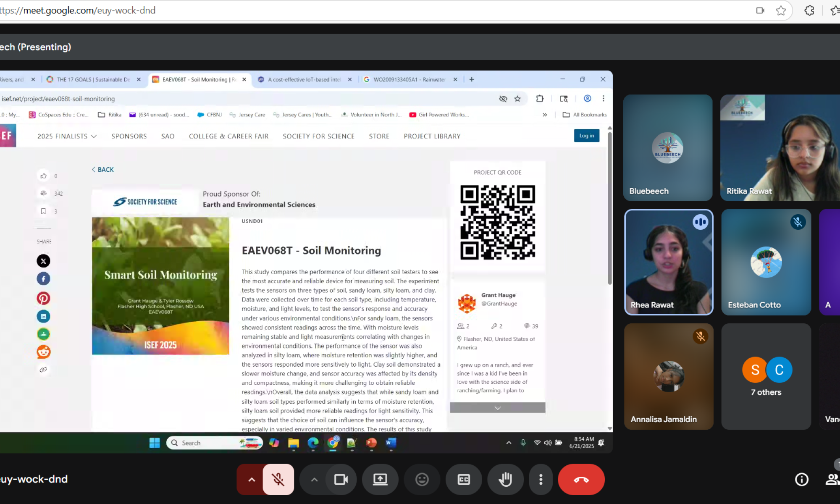
Task: Open a new tab with plus button
Action: click(x=472, y=79)
